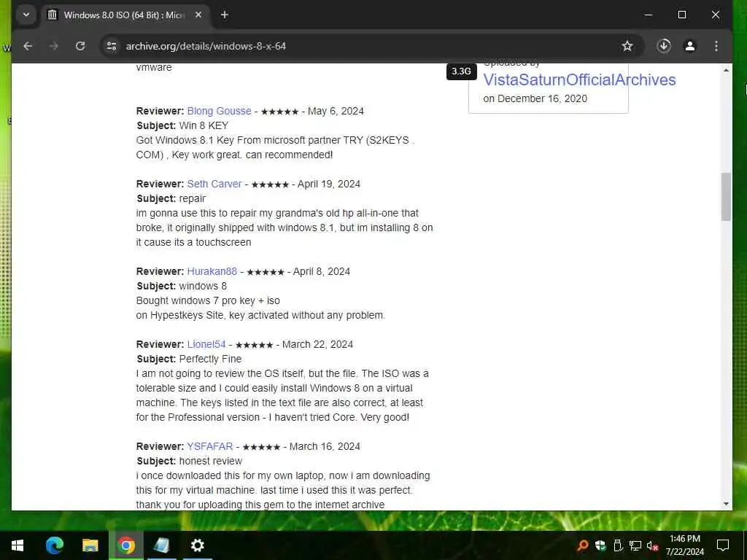Open the tab search dropdown arrow
Screen dimensions: 747x560
[26, 15]
